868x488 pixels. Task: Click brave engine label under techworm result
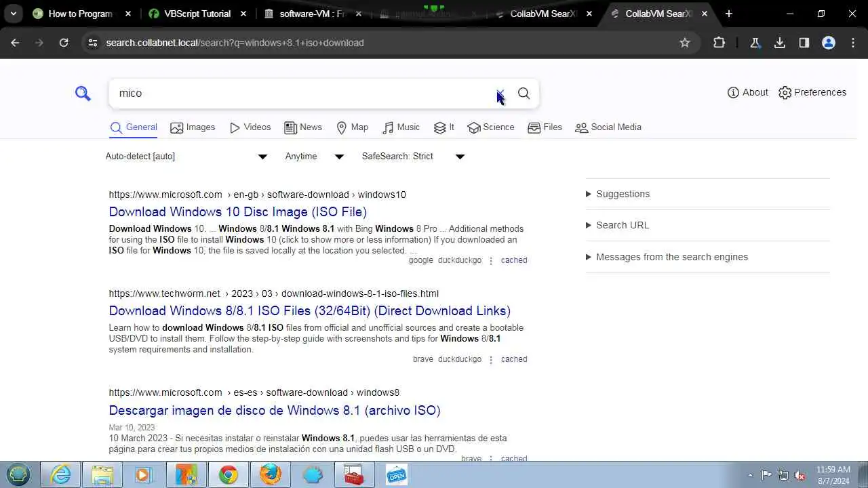pos(422,359)
